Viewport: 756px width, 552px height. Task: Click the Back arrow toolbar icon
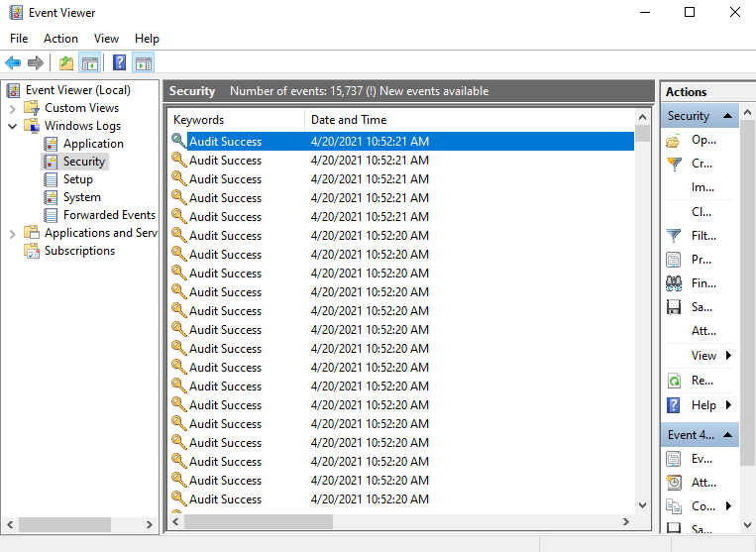[x=13, y=62]
